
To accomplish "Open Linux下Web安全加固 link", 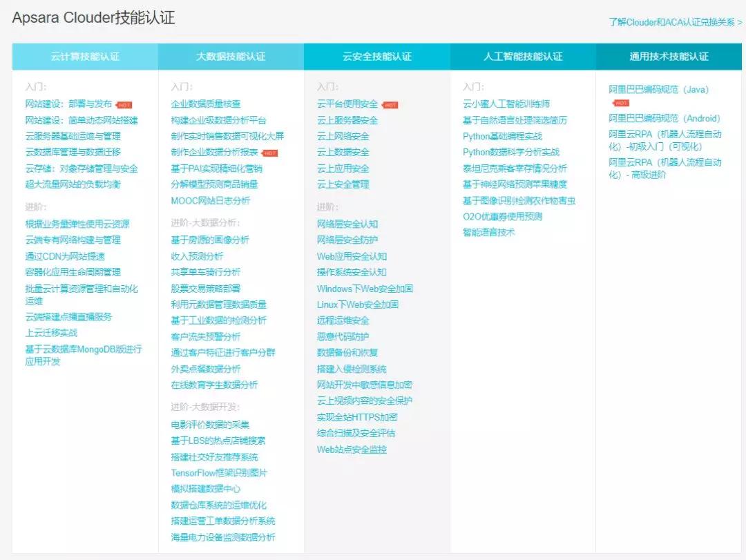I will (x=358, y=304).
